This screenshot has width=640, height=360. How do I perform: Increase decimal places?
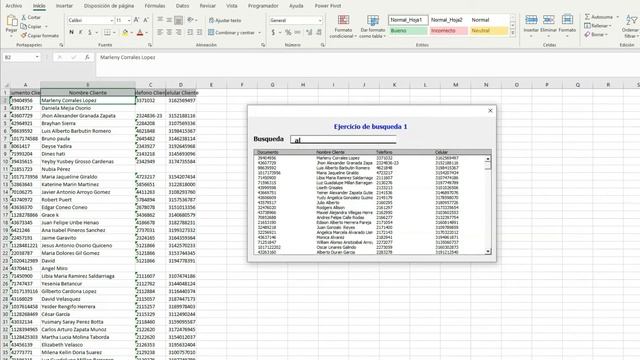[309, 32]
